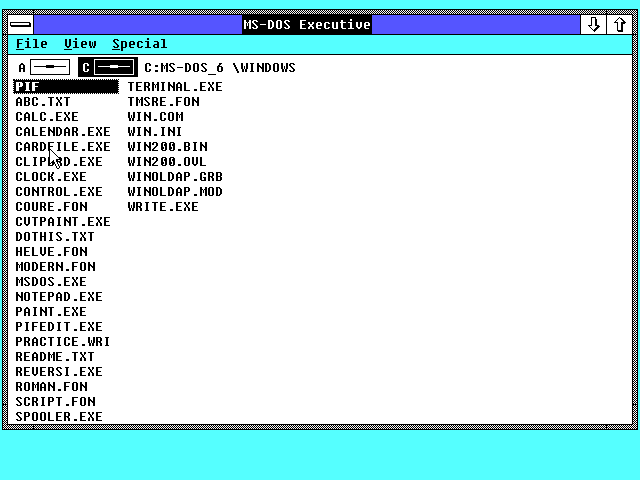Image resolution: width=640 pixels, height=480 pixels.
Task: Select MSDOS.EXE file
Action: tap(51, 282)
